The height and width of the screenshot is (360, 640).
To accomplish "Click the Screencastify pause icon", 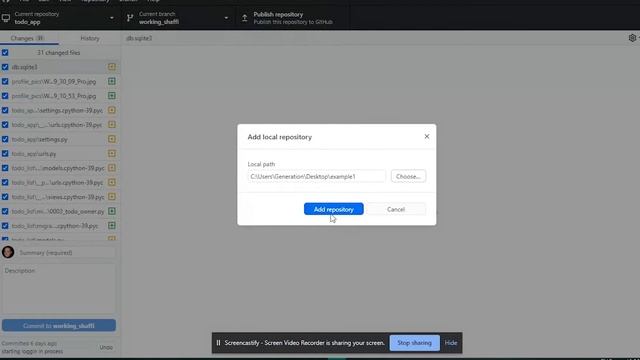I will click(218, 343).
